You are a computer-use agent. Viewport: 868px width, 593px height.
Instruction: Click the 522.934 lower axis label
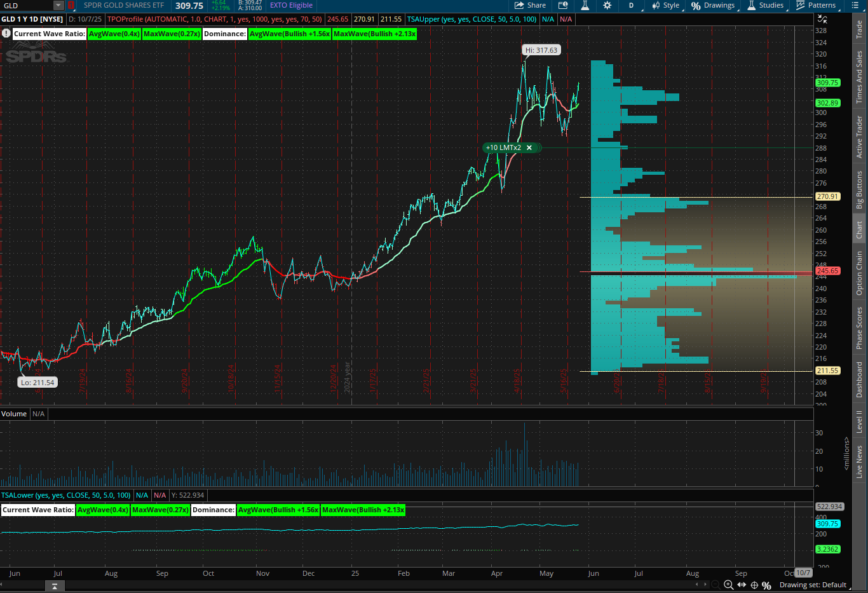click(x=829, y=507)
